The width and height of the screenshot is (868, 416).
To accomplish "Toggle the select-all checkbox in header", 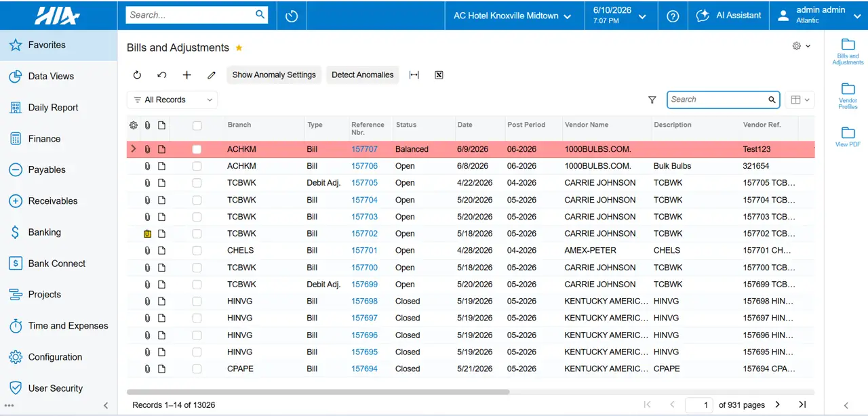I will 197,125.
